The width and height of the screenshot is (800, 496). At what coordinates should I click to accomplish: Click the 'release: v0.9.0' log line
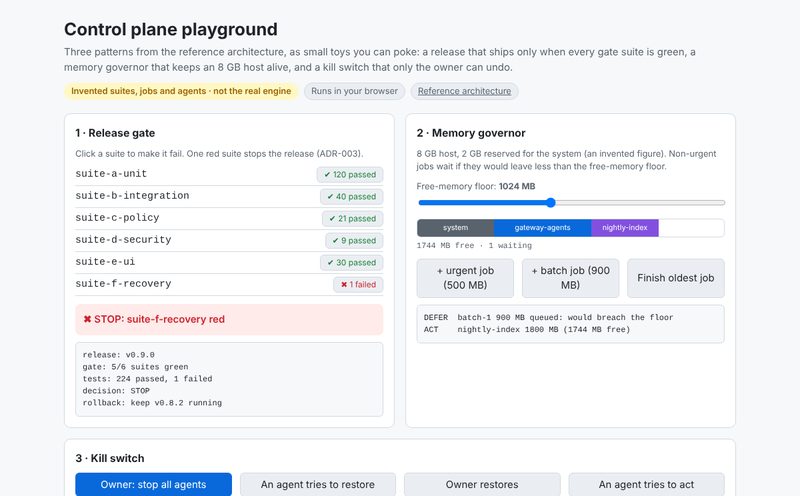pyautogui.click(x=118, y=355)
